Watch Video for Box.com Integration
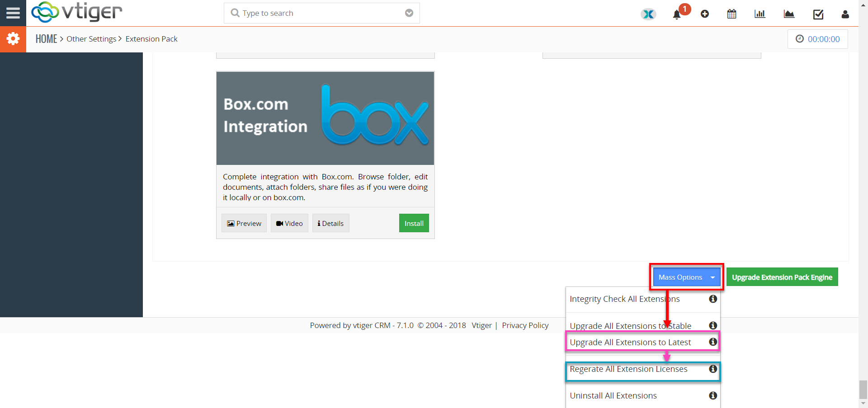The width and height of the screenshot is (868, 408). (x=289, y=223)
